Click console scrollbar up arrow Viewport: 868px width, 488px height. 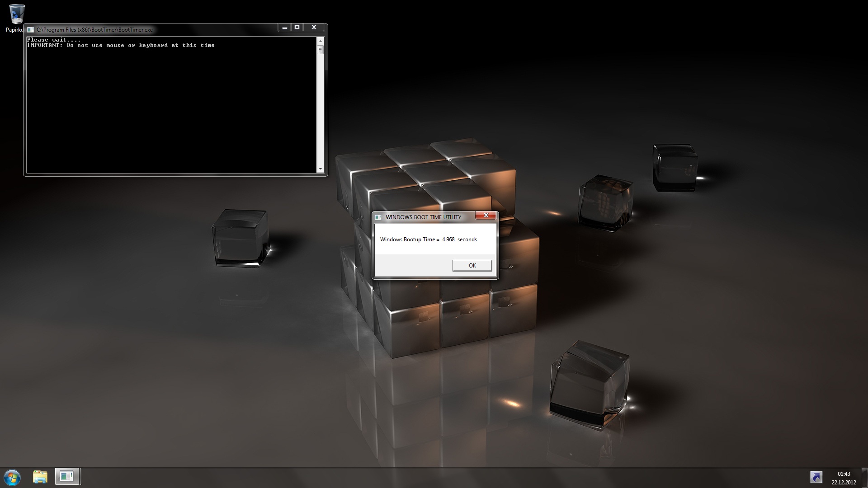point(321,41)
